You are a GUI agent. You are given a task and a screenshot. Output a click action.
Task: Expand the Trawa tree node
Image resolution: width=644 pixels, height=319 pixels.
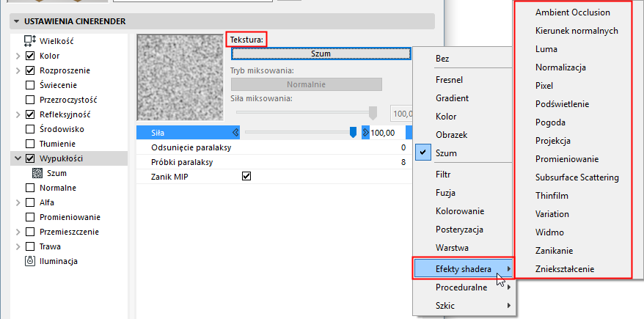click(18, 246)
